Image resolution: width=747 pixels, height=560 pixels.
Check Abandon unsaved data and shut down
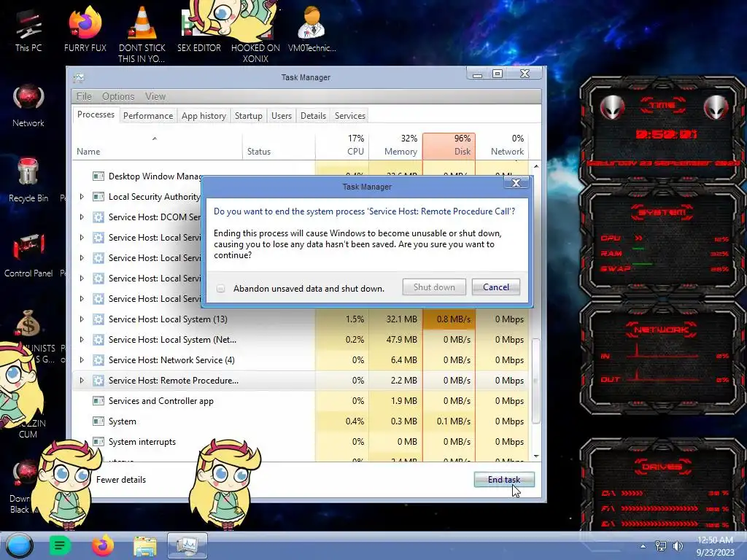(220, 289)
